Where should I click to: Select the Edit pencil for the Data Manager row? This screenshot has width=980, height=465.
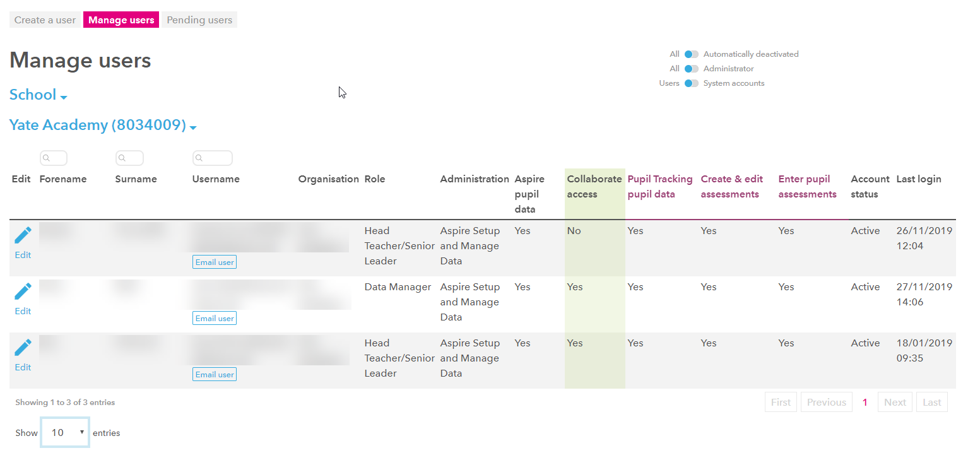(x=23, y=291)
